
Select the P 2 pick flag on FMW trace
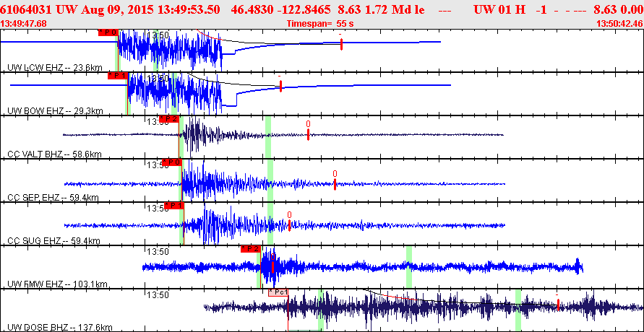tap(251, 249)
